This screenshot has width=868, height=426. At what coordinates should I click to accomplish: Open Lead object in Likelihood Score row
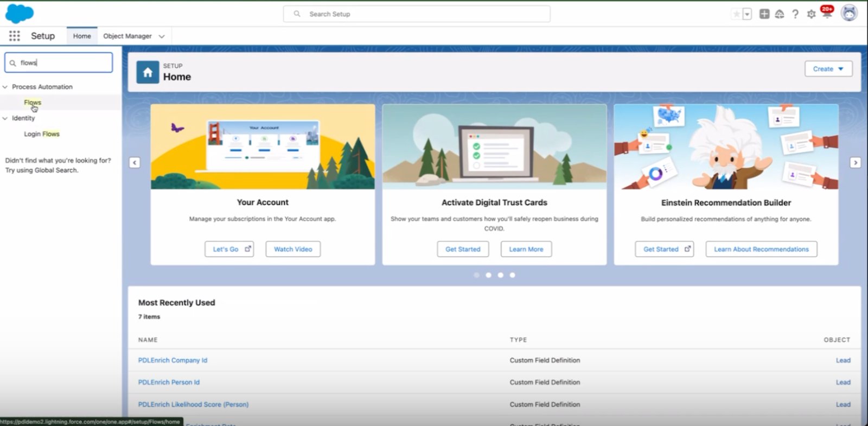843,405
